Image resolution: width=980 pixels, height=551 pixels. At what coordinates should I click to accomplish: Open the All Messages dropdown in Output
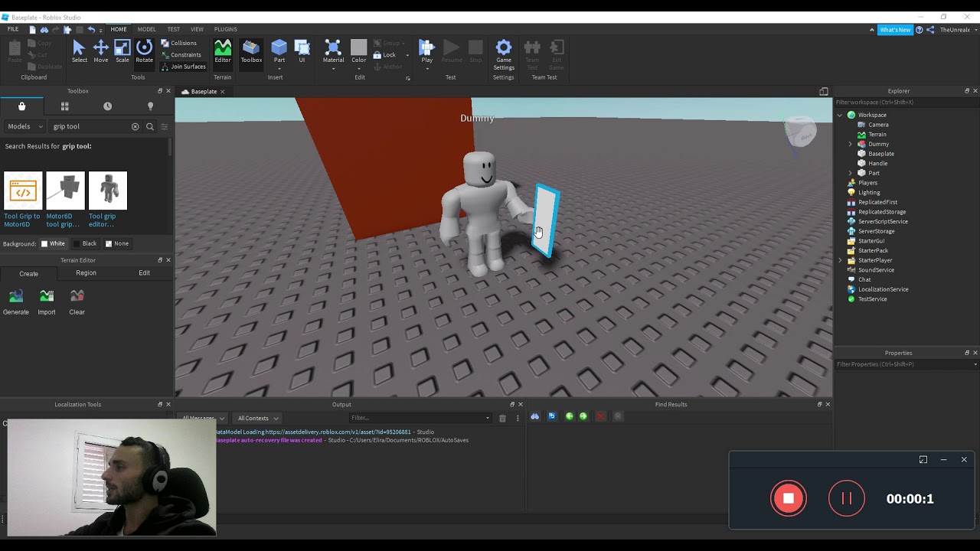tap(203, 418)
